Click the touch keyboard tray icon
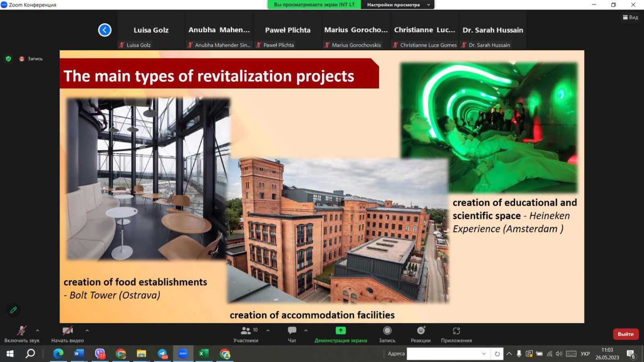Screen dimensions: 644x362 [571, 354]
